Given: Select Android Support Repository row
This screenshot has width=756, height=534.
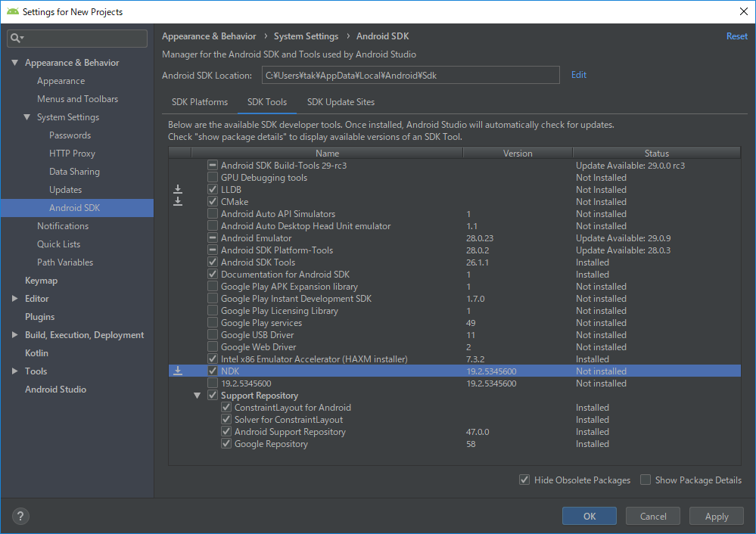Looking at the screenshot, I should [455, 431].
